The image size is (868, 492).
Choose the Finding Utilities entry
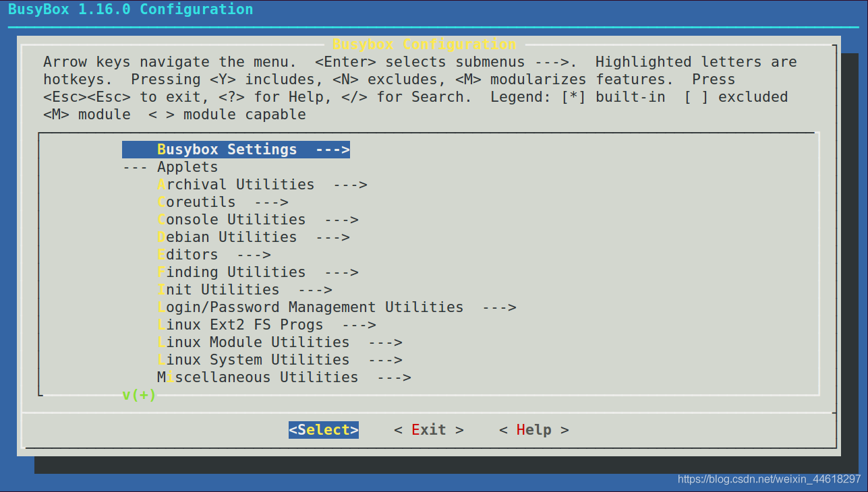[258, 272]
